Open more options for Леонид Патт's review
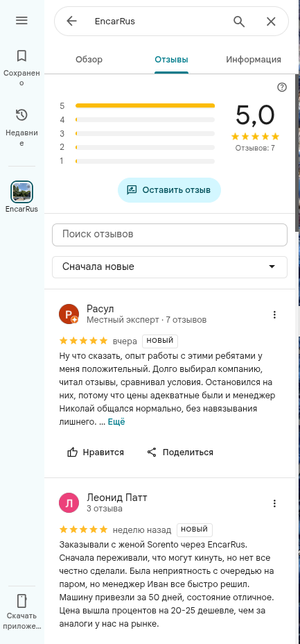The image size is (300, 644). [274, 504]
